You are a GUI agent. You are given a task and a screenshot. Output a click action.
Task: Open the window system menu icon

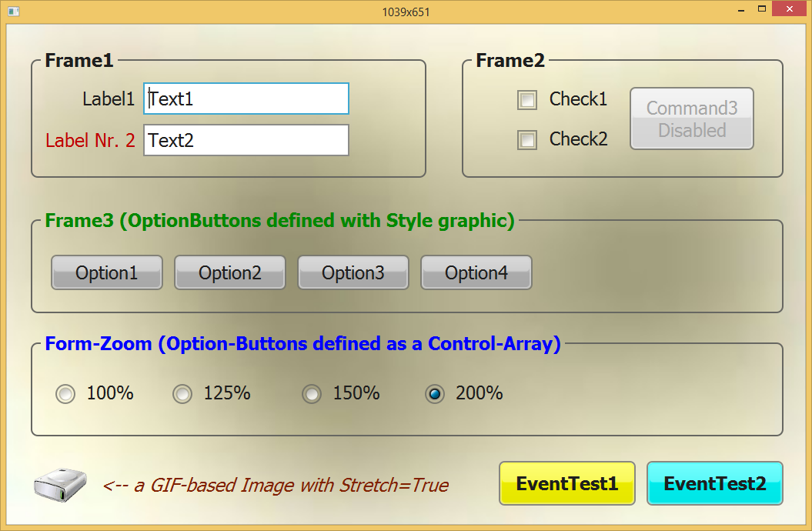pos(12,9)
